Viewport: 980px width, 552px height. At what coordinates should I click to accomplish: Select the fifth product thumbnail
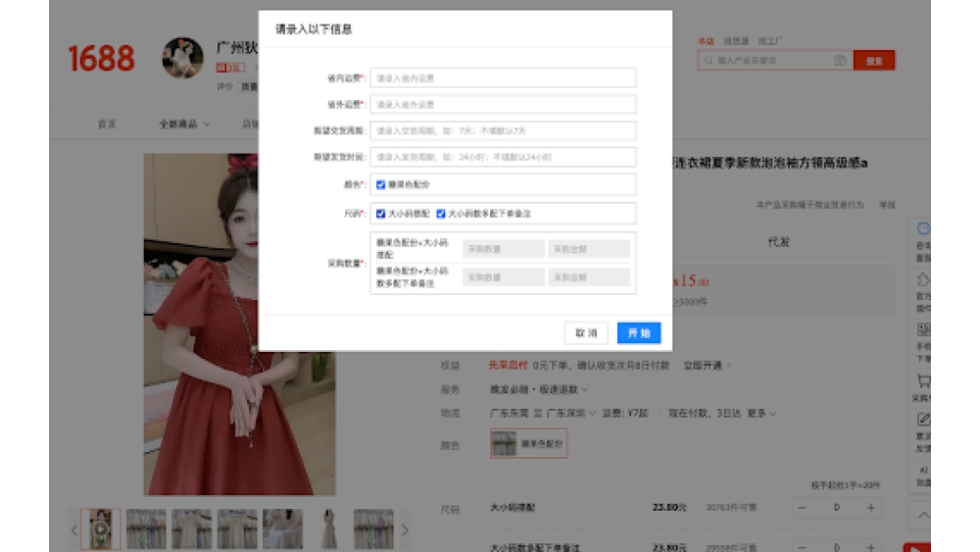tap(282, 529)
